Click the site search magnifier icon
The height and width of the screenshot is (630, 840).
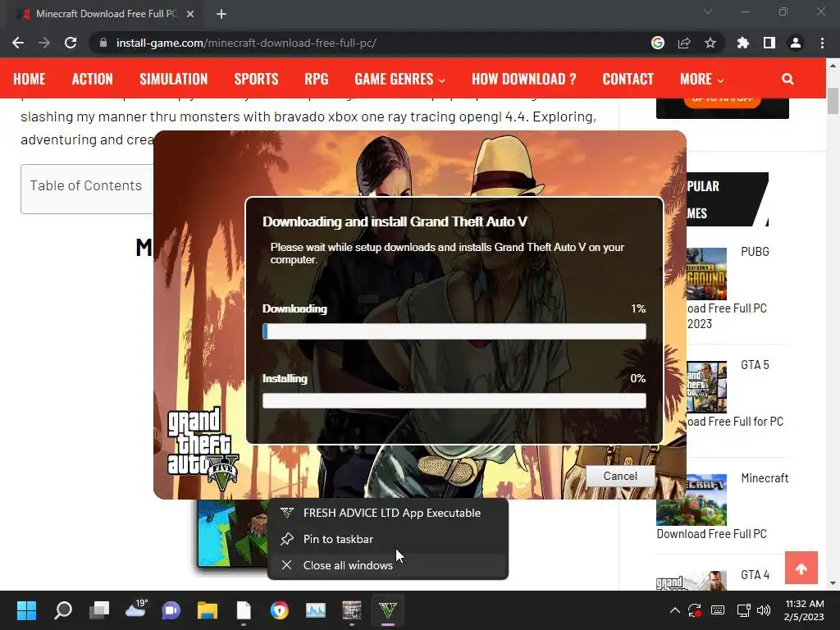click(787, 79)
